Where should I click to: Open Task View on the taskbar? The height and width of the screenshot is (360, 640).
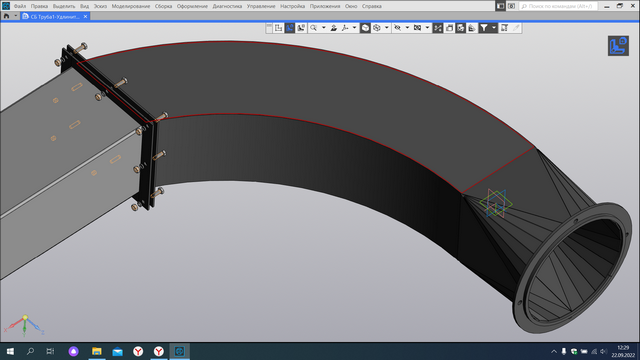click(50, 351)
